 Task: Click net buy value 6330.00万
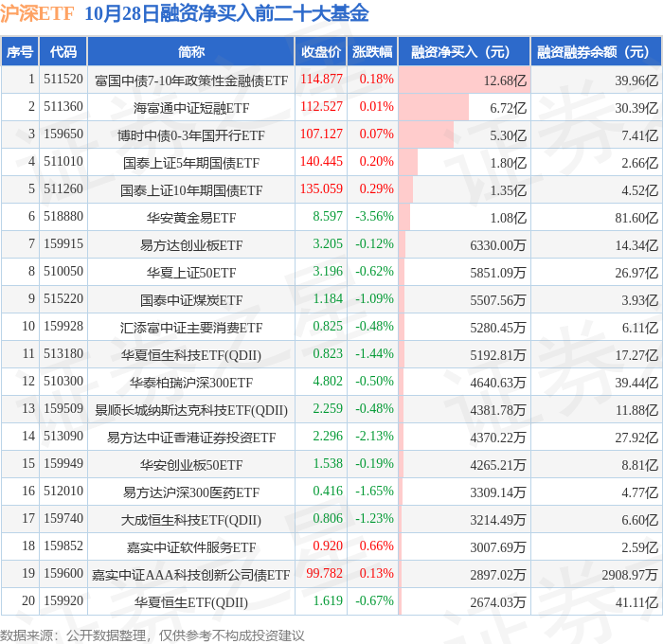pos(498,245)
